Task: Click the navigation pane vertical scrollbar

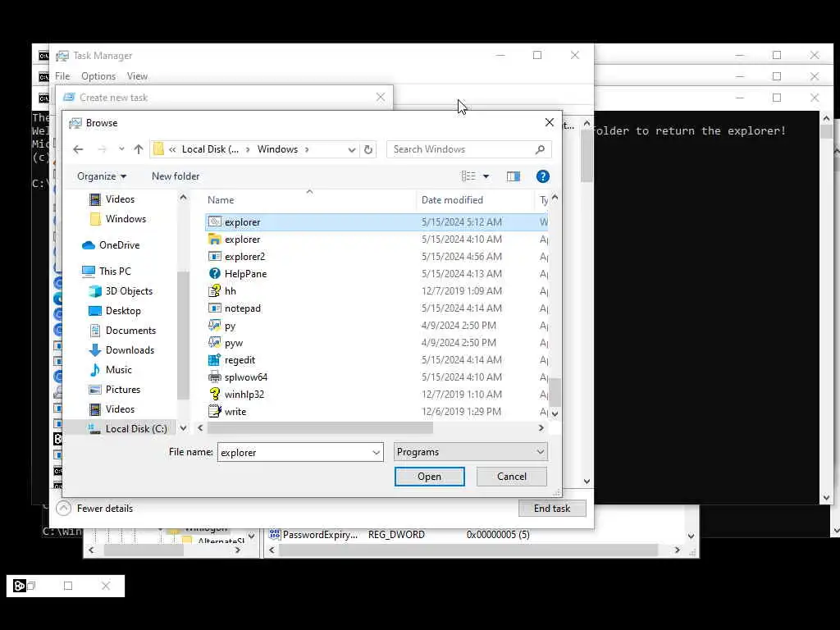Action: (x=183, y=335)
